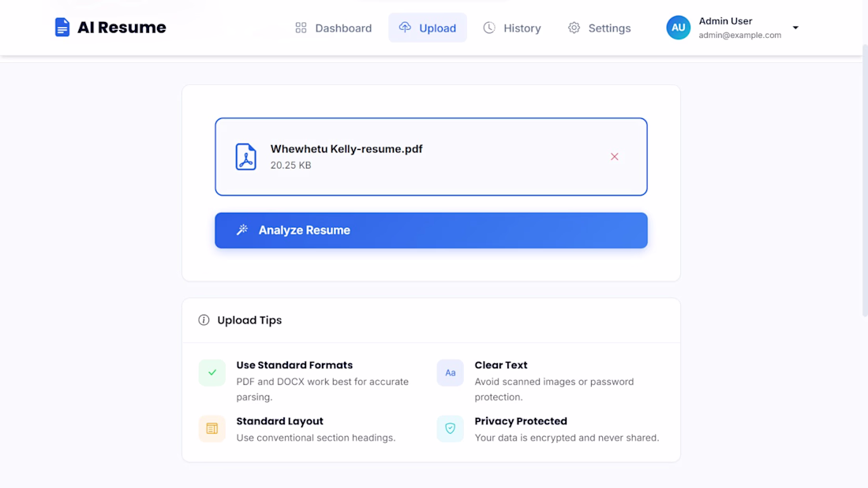Click the Upload Tips heading
Screen dimensions: 868x488
coord(249,320)
